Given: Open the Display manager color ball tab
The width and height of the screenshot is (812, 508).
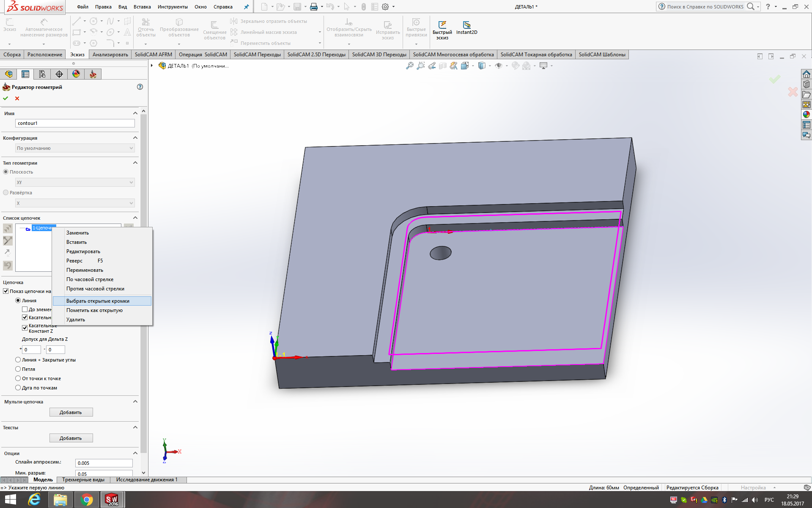Looking at the screenshot, I should point(76,74).
